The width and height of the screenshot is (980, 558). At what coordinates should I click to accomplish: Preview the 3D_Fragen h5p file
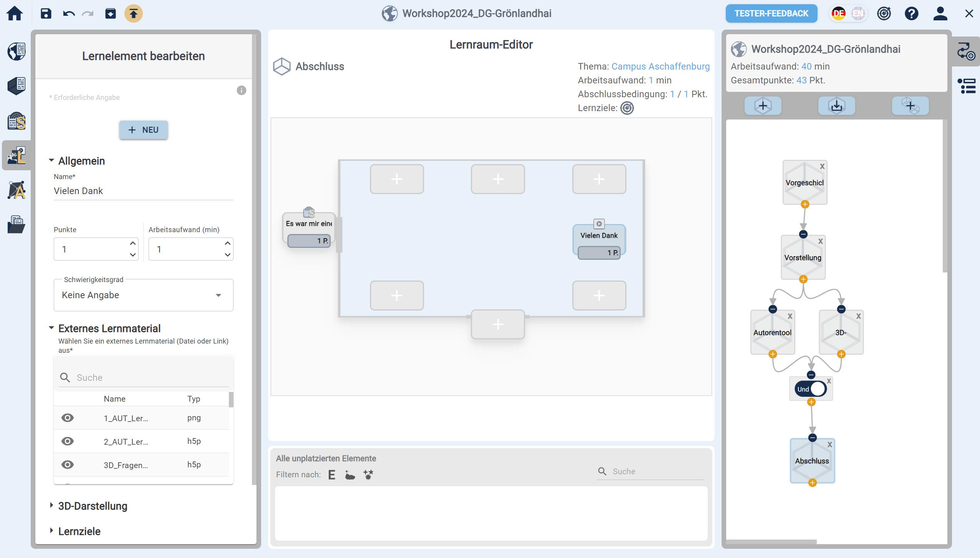click(x=68, y=465)
